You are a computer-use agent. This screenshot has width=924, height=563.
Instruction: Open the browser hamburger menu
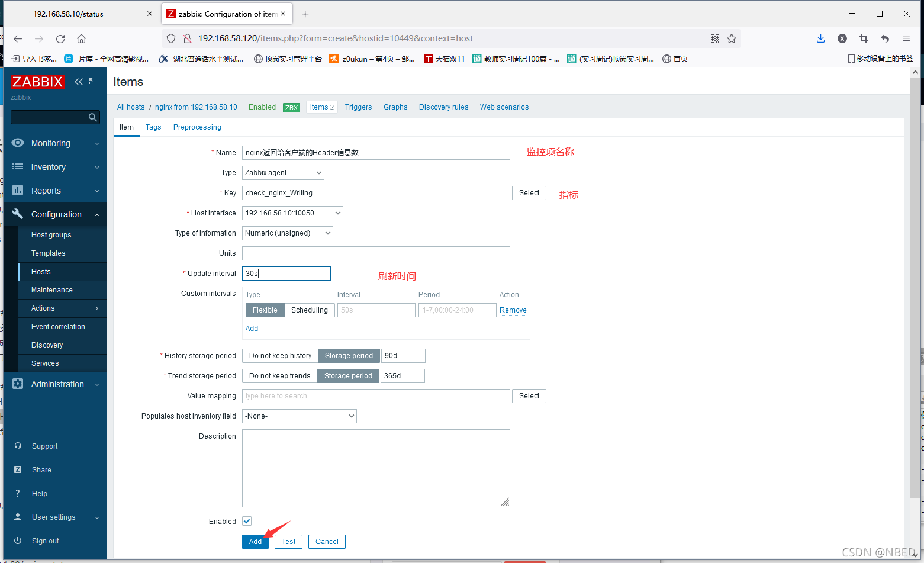coord(906,38)
